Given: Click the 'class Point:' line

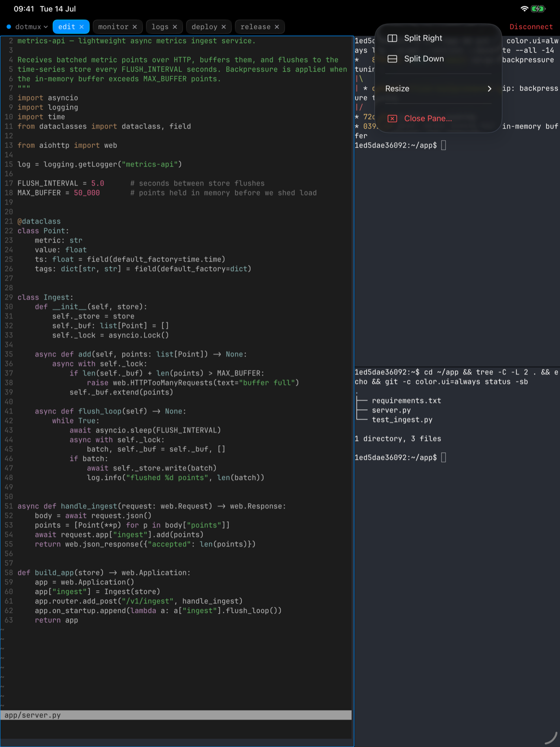Looking at the screenshot, I should tap(43, 231).
